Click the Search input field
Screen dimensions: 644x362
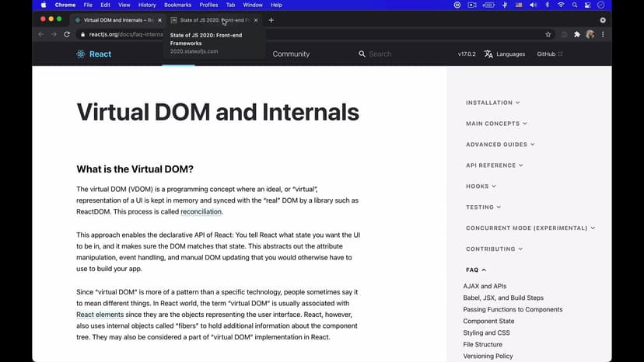397,54
